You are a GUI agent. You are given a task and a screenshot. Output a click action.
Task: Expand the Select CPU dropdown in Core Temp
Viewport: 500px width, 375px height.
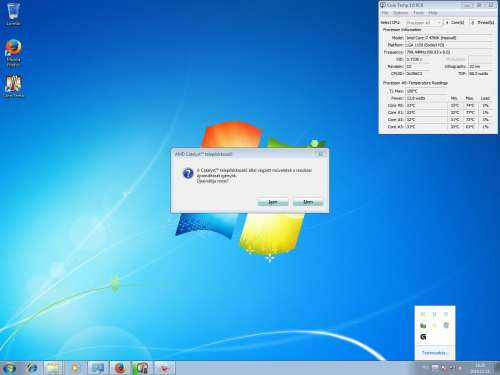click(424, 23)
